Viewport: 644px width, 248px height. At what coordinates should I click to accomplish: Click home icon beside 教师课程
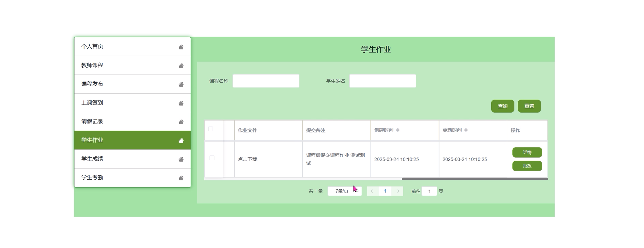pos(181,66)
